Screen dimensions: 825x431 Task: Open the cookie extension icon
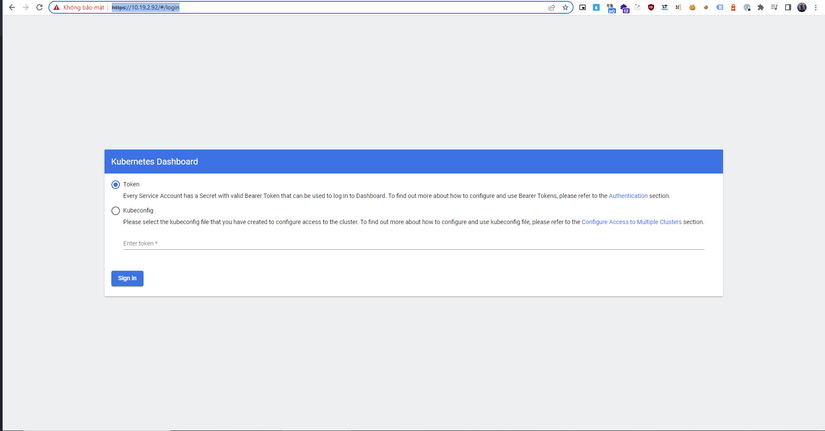pos(692,7)
